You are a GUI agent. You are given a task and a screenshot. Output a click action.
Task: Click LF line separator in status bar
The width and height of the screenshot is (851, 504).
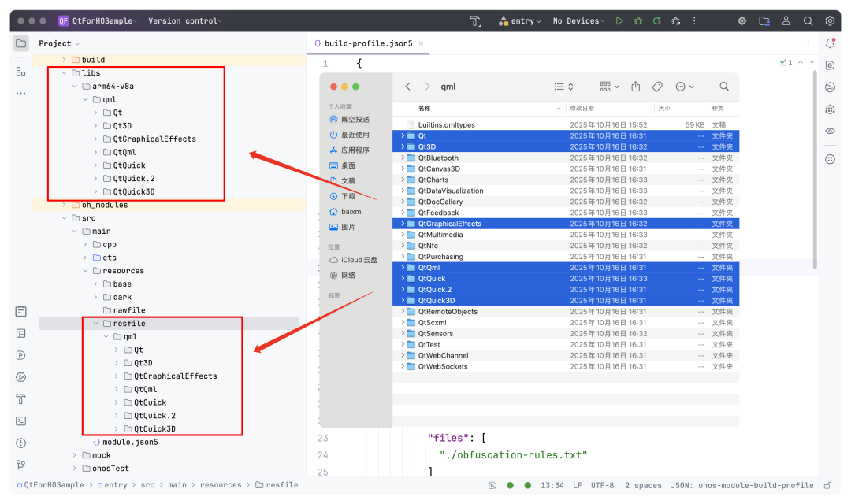coord(578,486)
